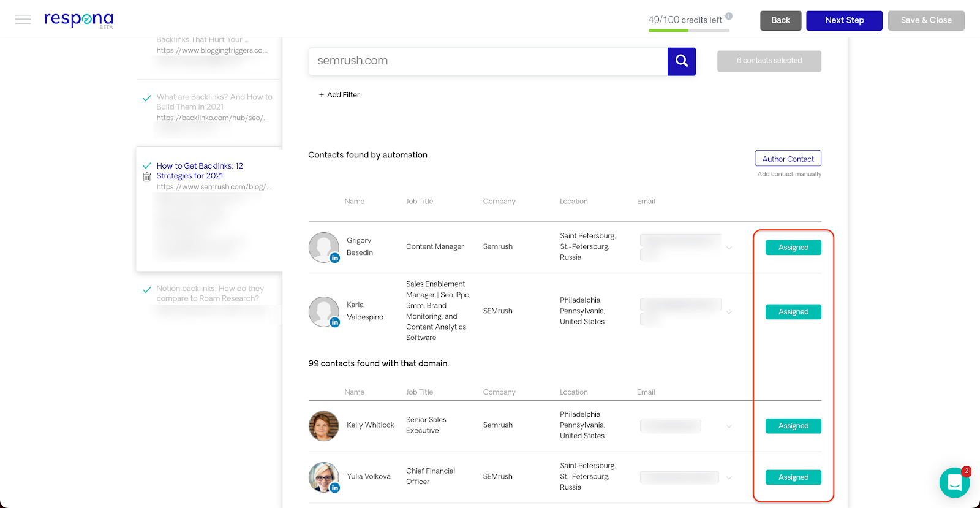Click Yulia Volkova's profile photo
The height and width of the screenshot is (508, 980).
pyautogui.click(x=323, y=477)
